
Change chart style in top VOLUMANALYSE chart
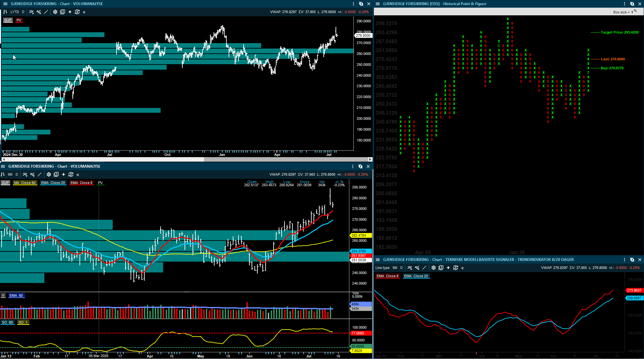click(5, 12)
